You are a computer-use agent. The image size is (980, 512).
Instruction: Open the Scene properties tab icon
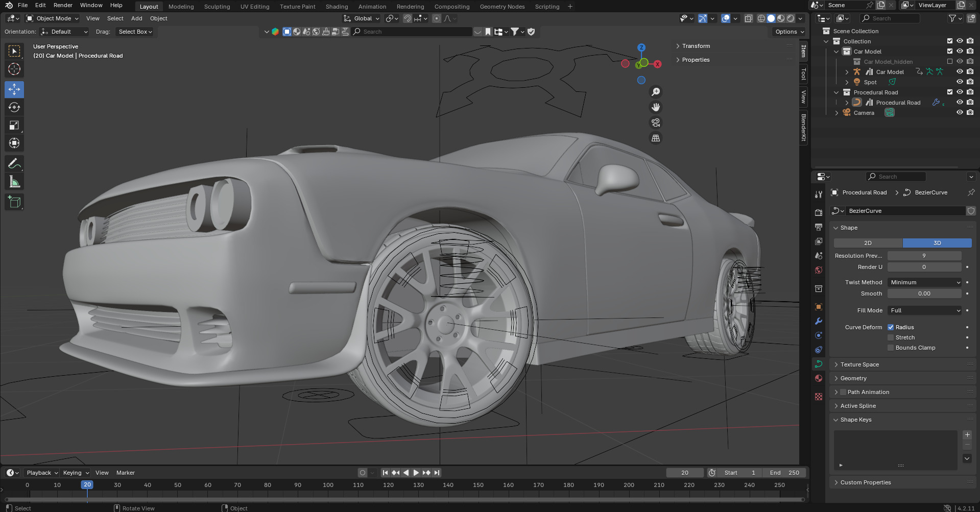(x=819, y=255)
